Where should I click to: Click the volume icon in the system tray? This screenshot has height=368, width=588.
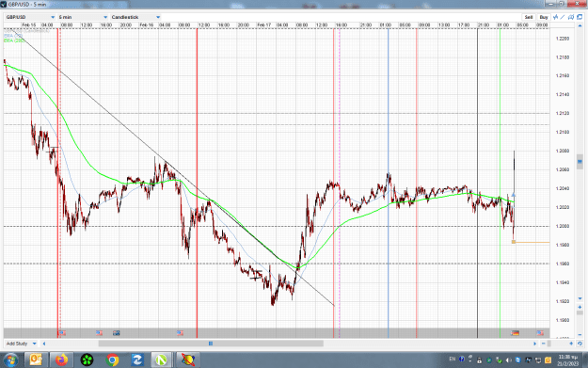point(508,360)
